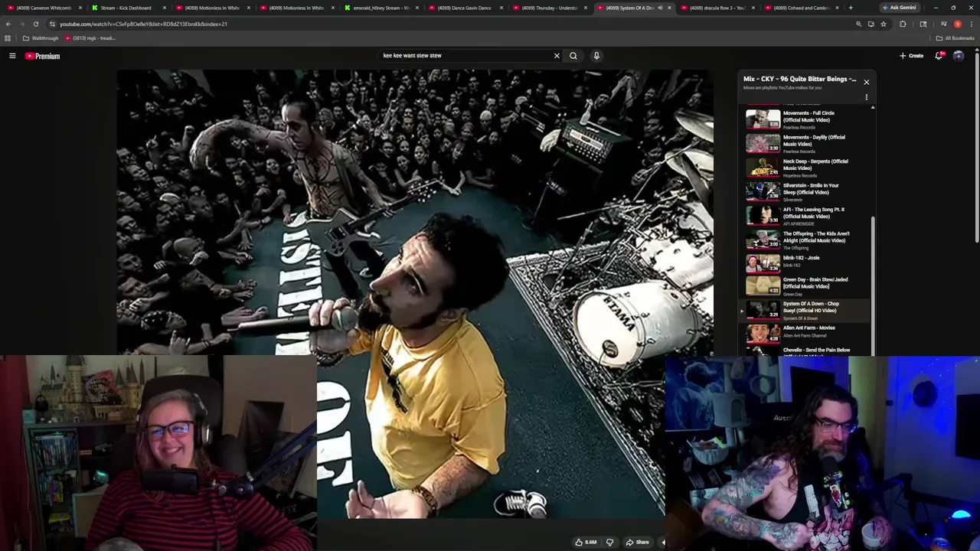Viewport: 980px width, 551px height.
Task: Clear the search box text
Action: [x=557, y=56]
